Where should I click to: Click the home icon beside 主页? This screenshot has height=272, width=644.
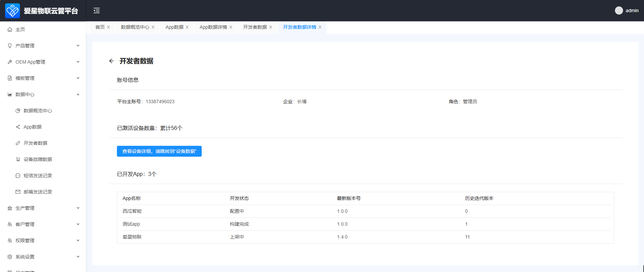tap(10, 29)
